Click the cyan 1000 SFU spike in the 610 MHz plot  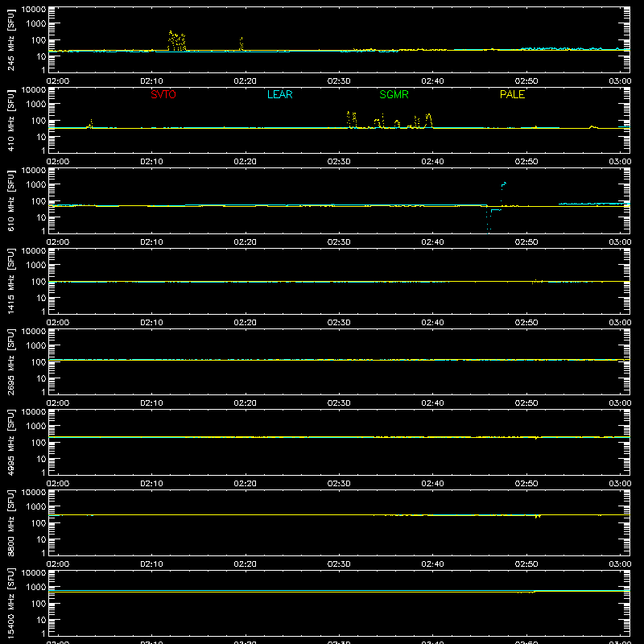(x=504, y=186)
